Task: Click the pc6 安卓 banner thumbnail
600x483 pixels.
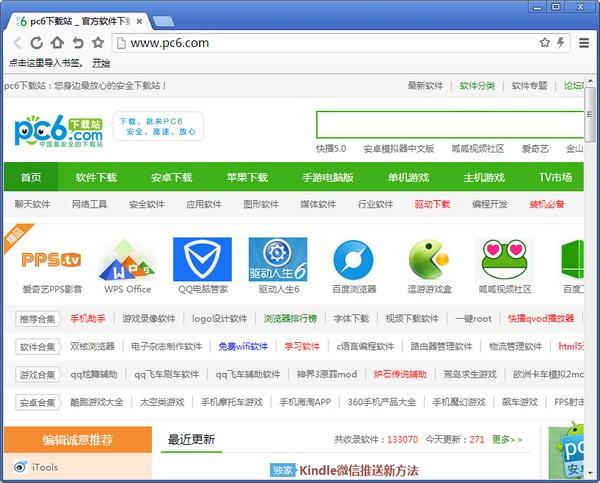Action: click(566, 452)
